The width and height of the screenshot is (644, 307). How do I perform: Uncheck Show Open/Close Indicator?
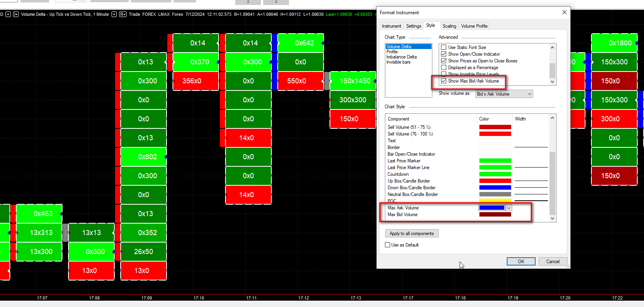[444, 54]
